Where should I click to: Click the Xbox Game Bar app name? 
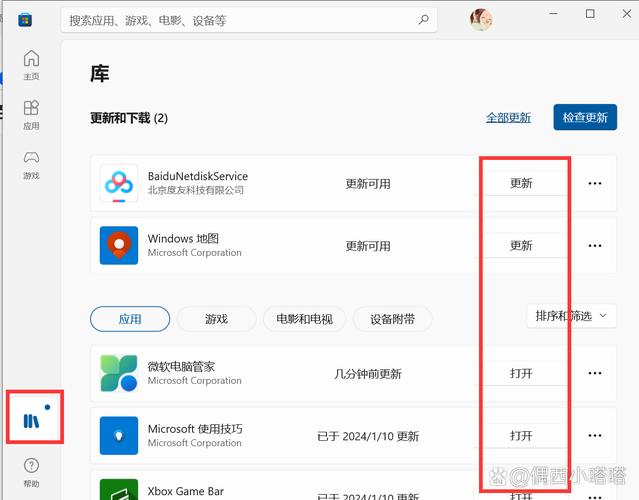point(185,491)
